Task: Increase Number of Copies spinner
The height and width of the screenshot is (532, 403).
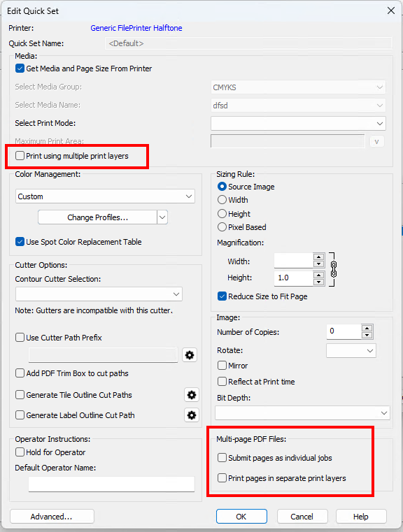Action: tap(367, 328)
